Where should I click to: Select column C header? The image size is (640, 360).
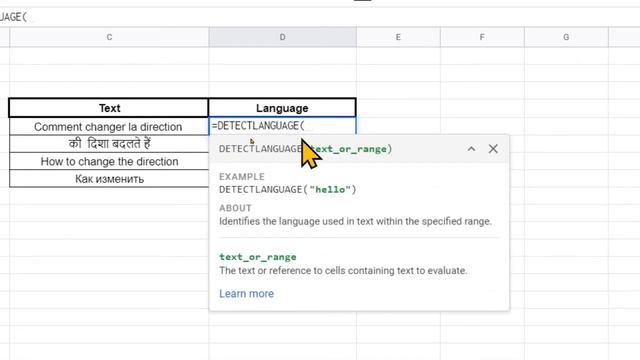pyautogui.click(x=109, y=37)
